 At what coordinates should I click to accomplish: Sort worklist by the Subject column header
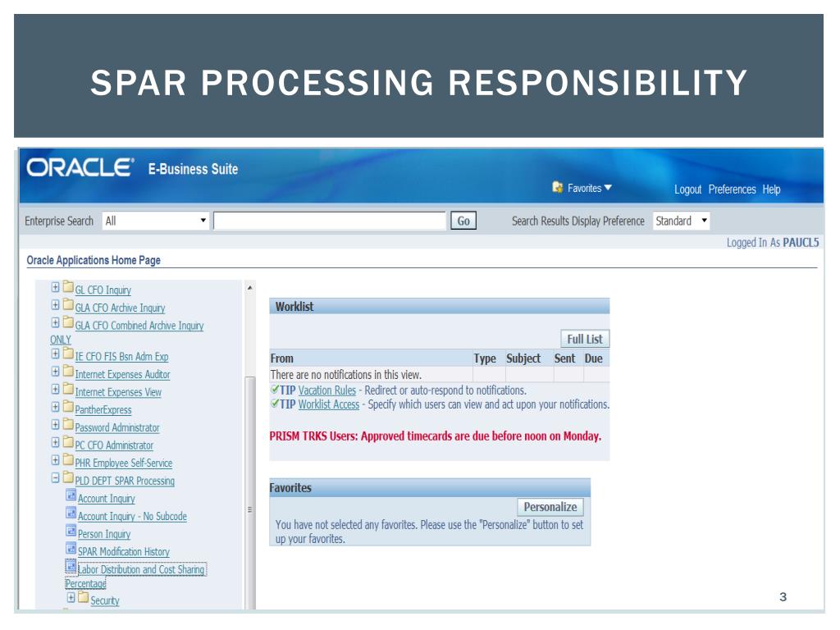click(x=523, y=358)
